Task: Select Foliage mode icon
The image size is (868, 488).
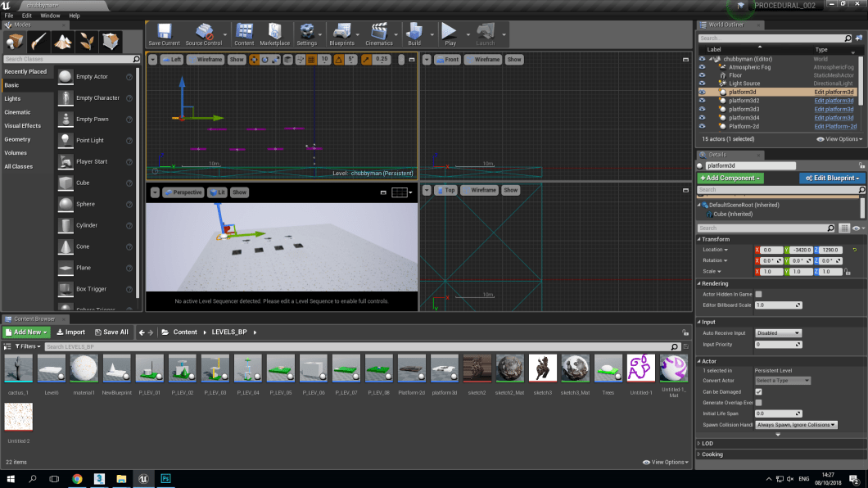Action: [86, 42]
